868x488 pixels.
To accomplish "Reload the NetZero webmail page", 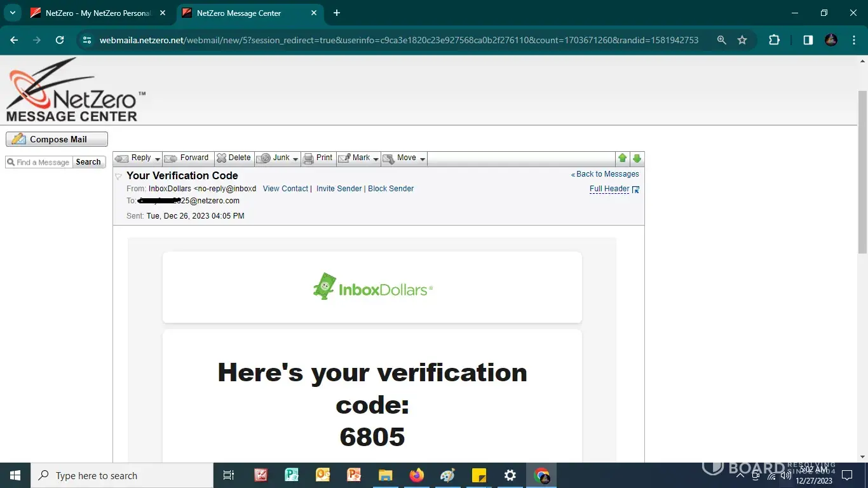I will (x=60, y=40).
